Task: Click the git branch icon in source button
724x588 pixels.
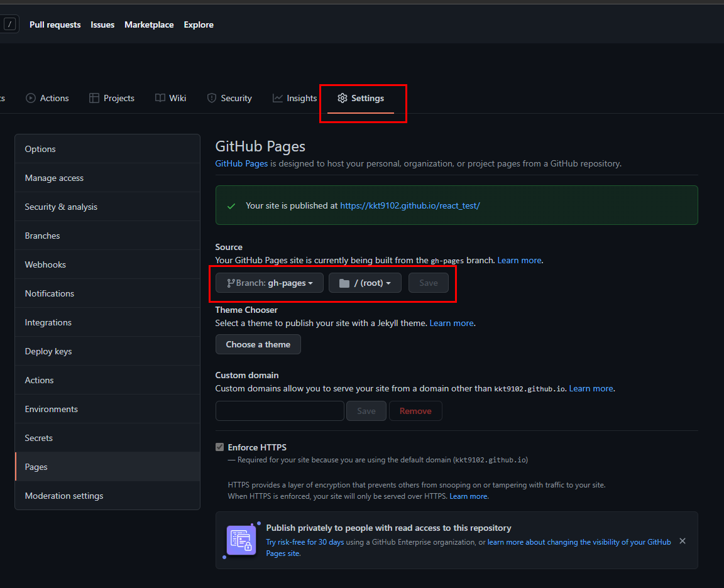Action: [231, 283]
